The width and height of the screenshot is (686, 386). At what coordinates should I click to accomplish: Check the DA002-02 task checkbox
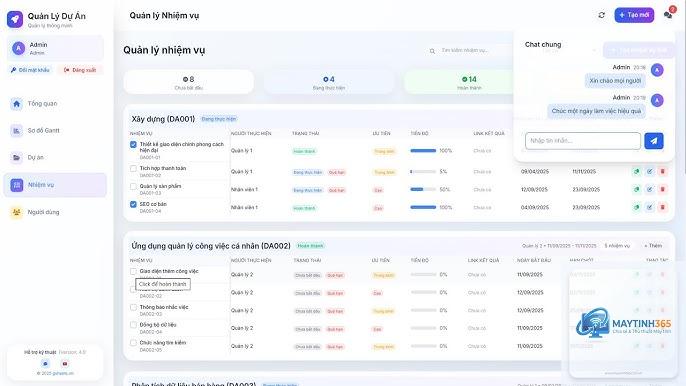click(133, 290)
